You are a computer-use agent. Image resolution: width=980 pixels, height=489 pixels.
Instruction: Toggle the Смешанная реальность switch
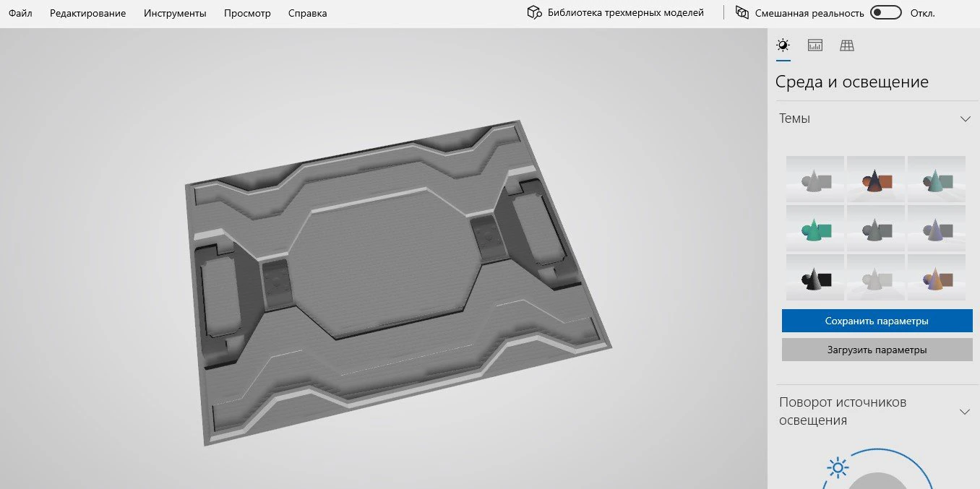(885, 13)
